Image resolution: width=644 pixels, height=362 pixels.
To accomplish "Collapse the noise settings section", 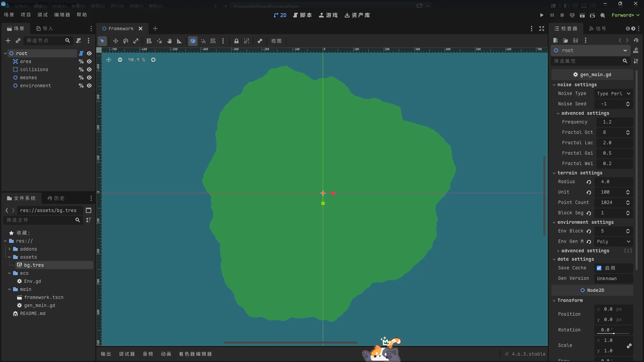I will point(554,85).
